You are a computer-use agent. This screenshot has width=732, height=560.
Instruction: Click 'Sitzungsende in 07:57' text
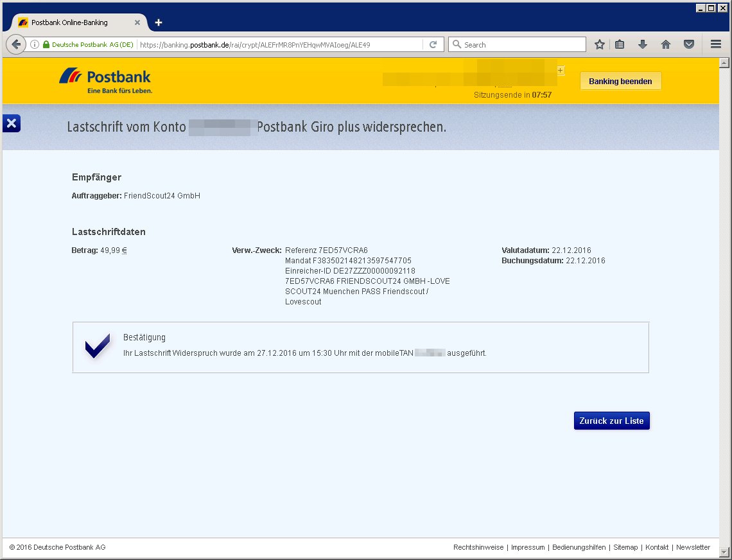[x=512, y=95]
